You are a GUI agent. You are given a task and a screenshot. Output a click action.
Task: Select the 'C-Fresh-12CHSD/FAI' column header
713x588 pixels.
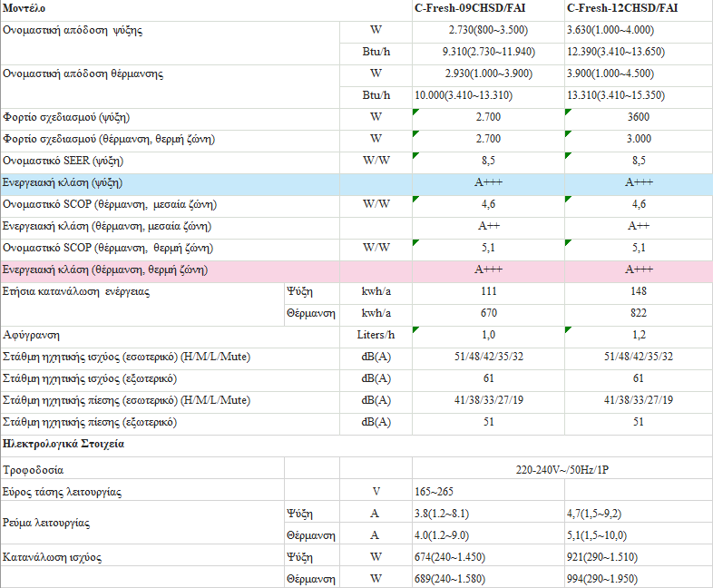point(622,8)
